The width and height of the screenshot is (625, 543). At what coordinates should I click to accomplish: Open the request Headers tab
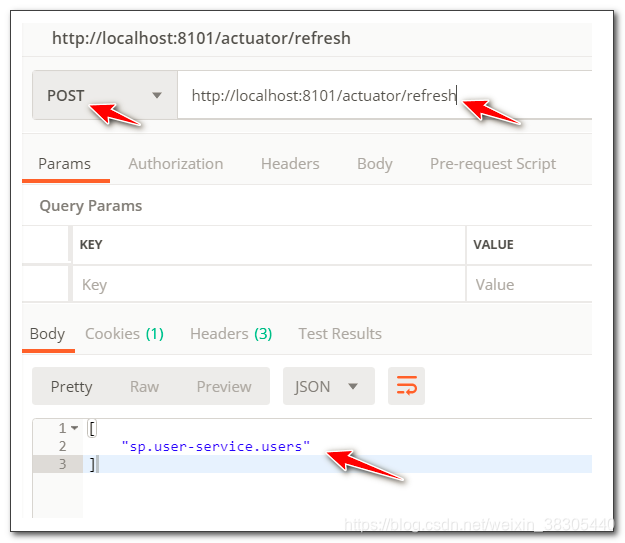click(290, 164)
